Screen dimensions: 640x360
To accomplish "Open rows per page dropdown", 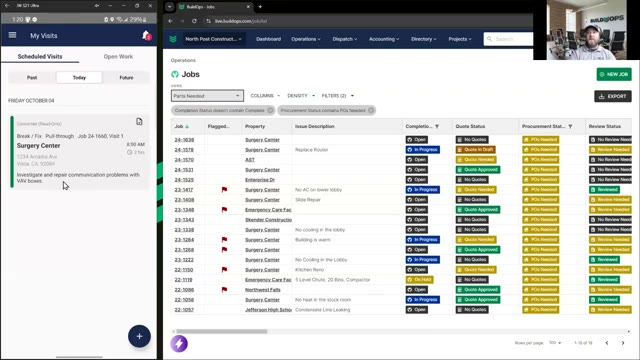I will (555, 343).
